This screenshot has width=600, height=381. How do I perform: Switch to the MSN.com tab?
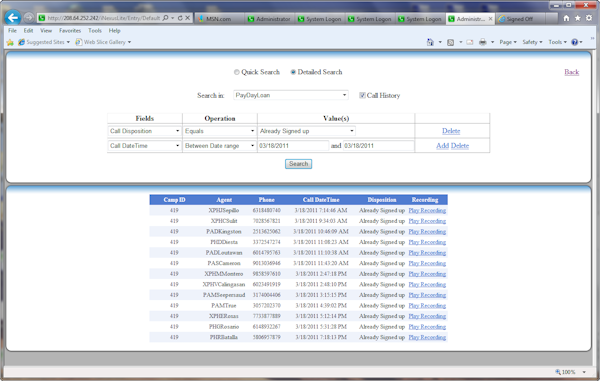[x=219, y=19]
